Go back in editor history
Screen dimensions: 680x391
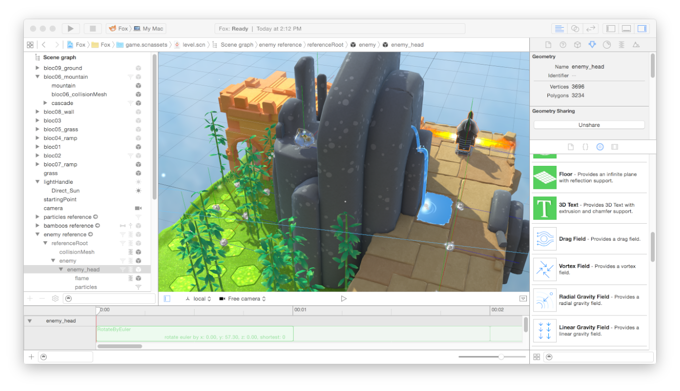coord(44,45)
